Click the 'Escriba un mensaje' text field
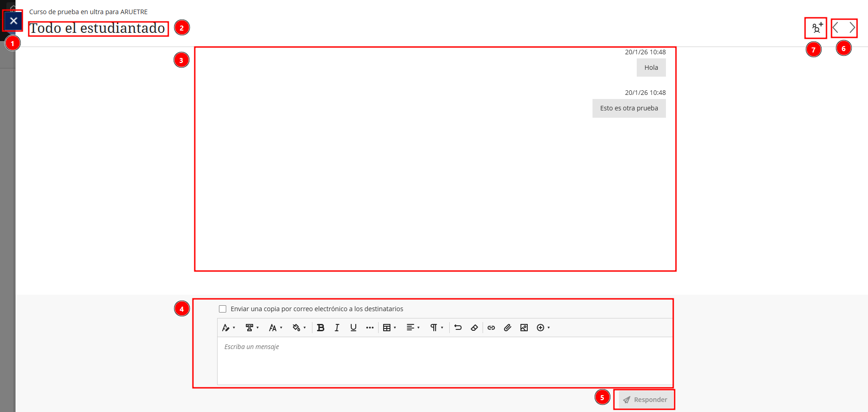The width and height of the screenshot is (868, 412). (445, 360)
